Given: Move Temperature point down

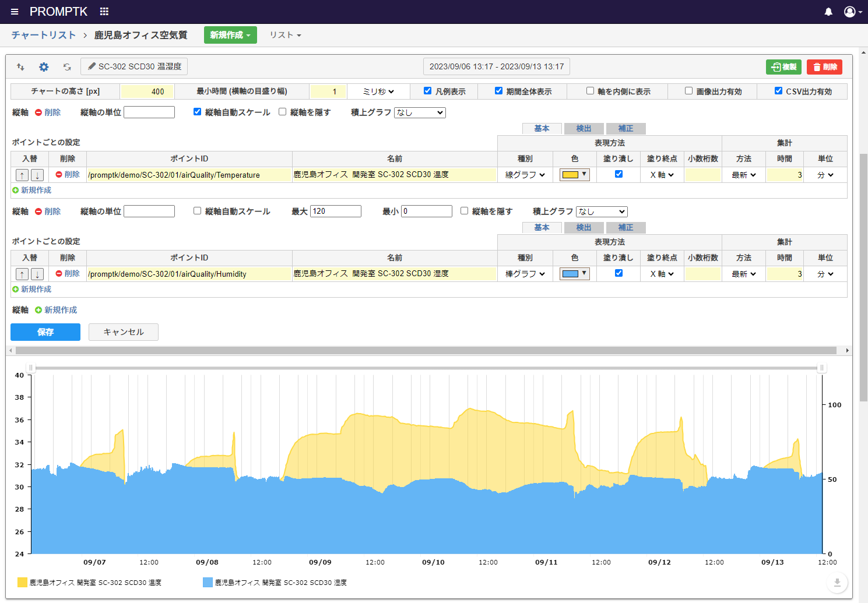Looking at the screenshot, I should point(37,175).
